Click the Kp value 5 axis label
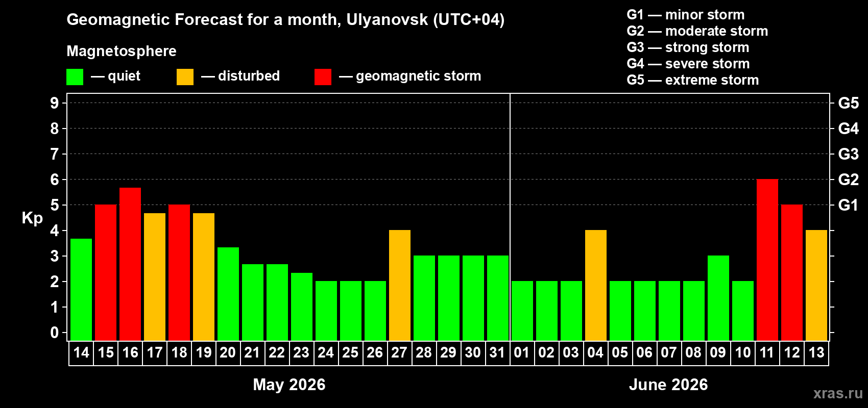 tap(54, 205)
